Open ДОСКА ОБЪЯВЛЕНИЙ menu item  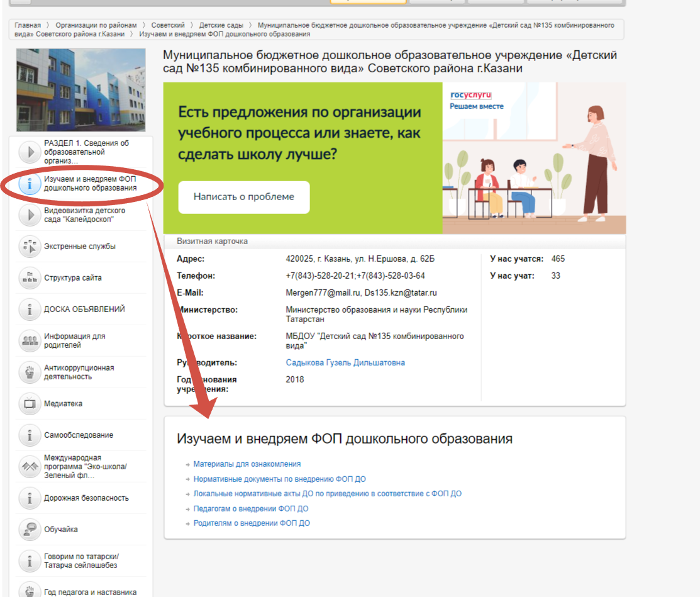point(84,310)
